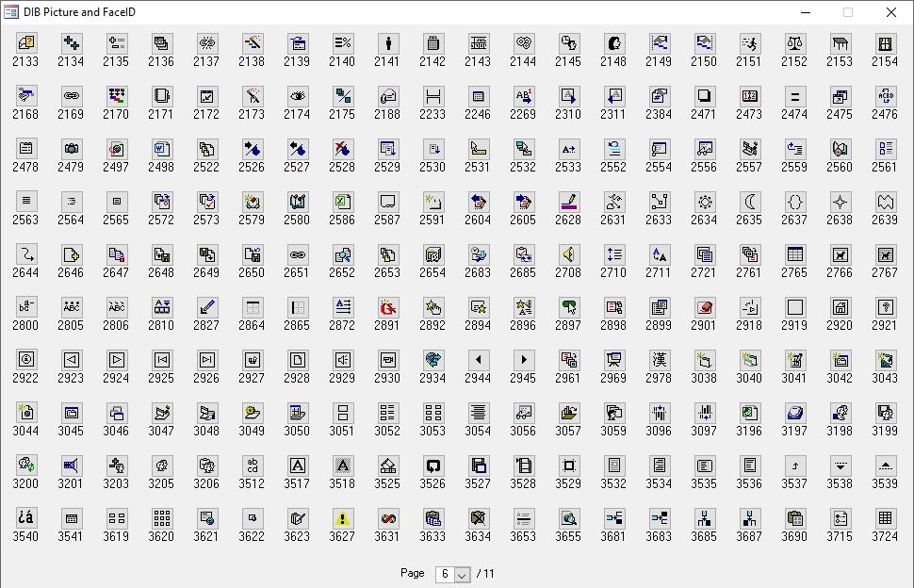Select the clipboard paste icon 3690
Image resolution: width=914 pixels, height=588 pixels.
tap(794, 518)
